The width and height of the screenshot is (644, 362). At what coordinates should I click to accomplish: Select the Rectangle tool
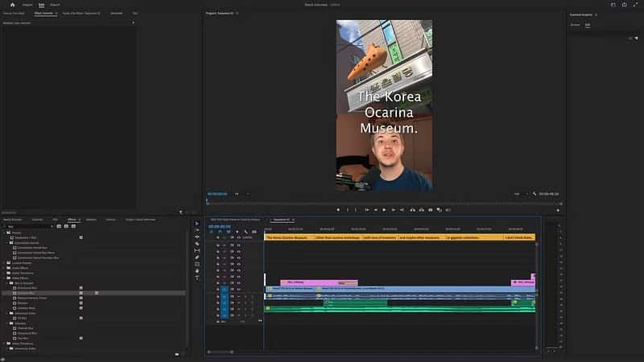197,264
